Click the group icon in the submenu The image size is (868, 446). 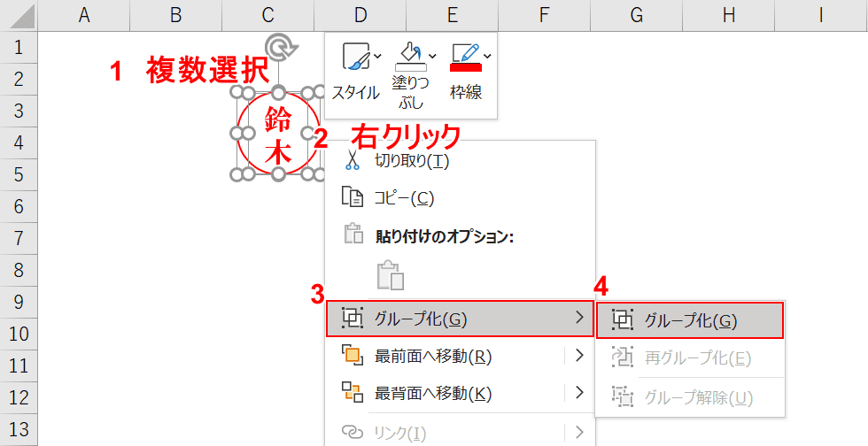point(623,320)
